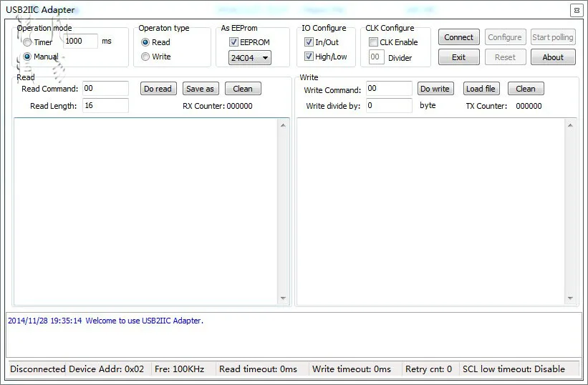
Task: Click the Exit button
Action: pyautogui.click(x=458, y=57)
